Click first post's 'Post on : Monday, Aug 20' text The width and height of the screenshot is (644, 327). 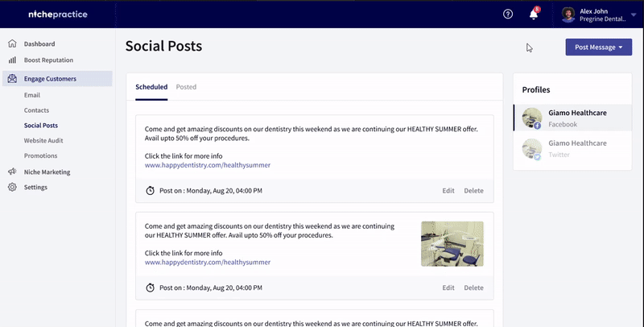click(x=211, y=191)
